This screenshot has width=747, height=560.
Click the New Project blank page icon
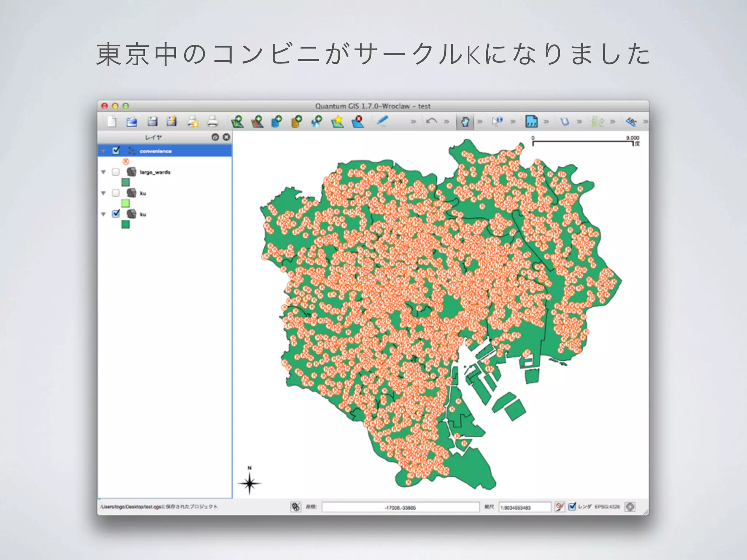tap(112, 121)
